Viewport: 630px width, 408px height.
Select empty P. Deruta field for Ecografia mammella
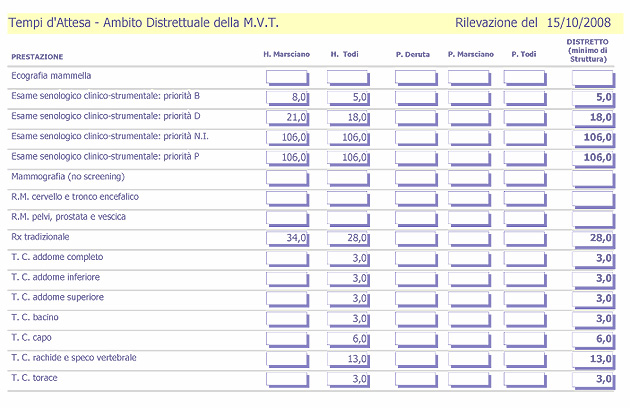[x=416, y=77]
